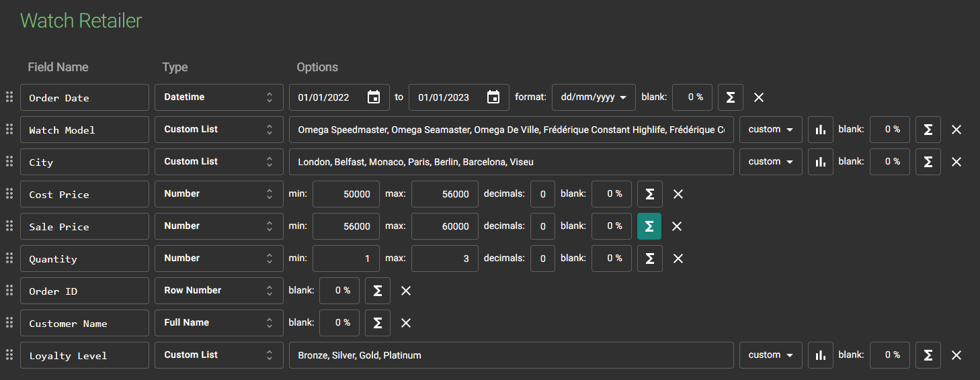Image resolution: width=980 pixels, height=380 pixels.
Task: Open the start date calendar picker icon
Action: 374,97
